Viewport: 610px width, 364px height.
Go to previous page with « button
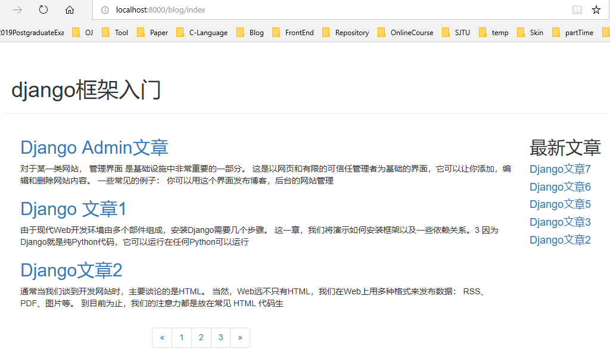pos(162,338)
